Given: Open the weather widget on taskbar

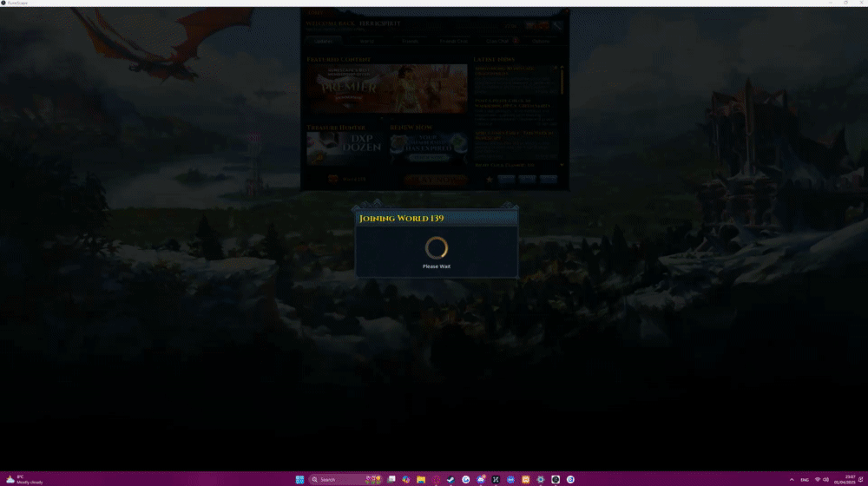Looking at the screenshot, I should [24, 479].
